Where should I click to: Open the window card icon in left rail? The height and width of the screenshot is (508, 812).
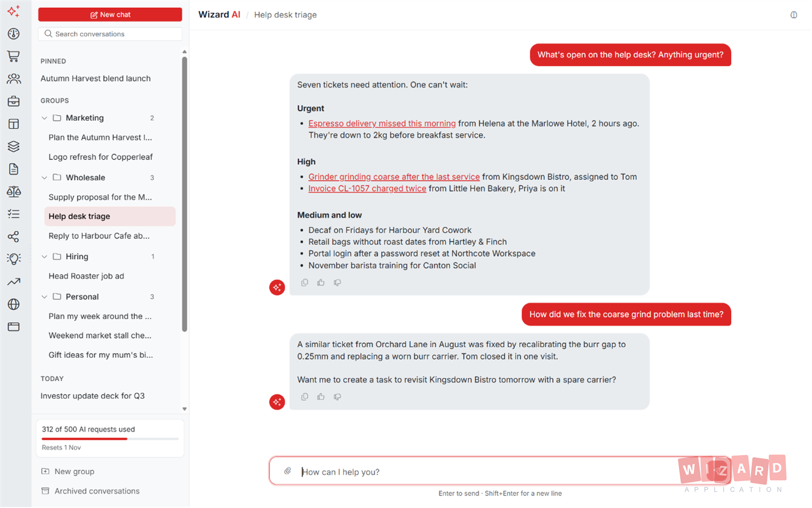[14, 327]
